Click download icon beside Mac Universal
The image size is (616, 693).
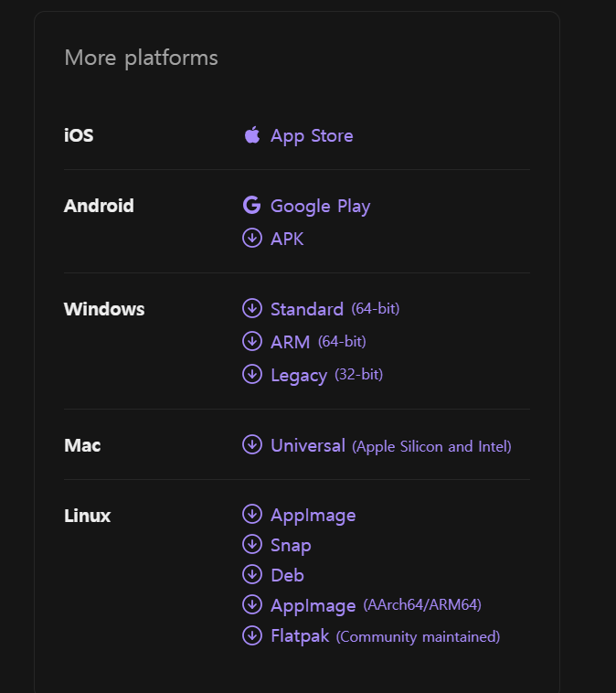pos(252,444)
